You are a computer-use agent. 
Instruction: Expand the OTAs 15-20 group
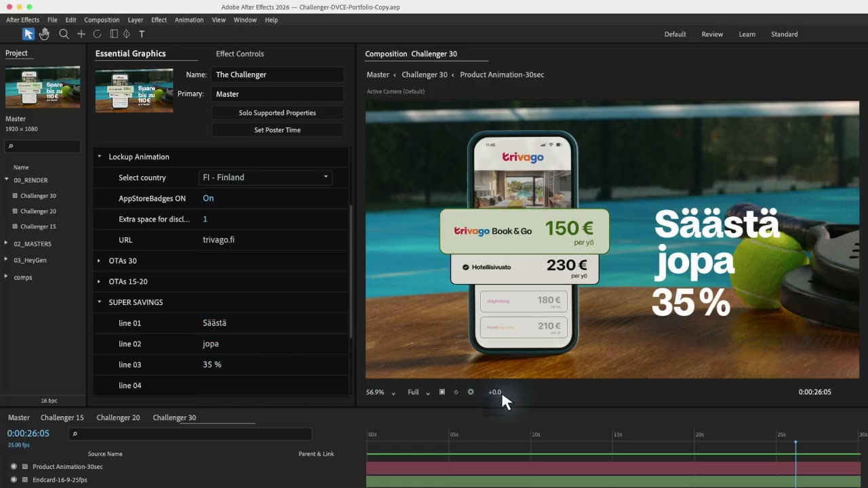click(x=99, y=281)
